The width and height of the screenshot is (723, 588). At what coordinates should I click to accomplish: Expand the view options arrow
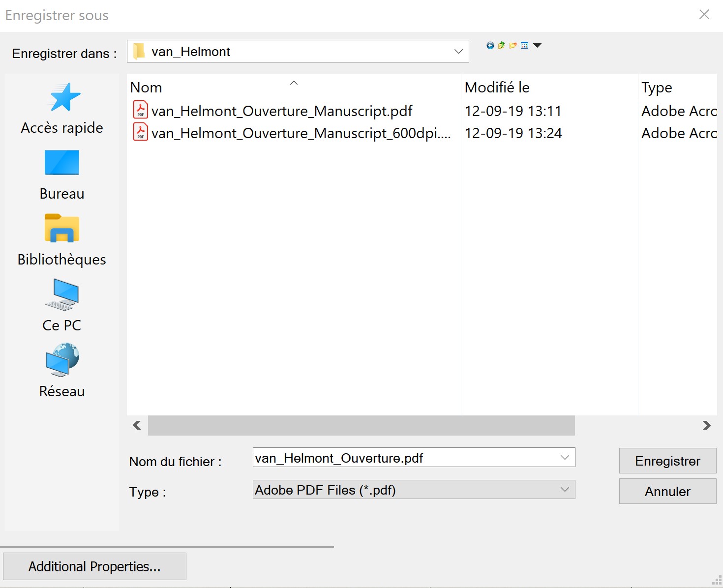[x=538, y=46]
